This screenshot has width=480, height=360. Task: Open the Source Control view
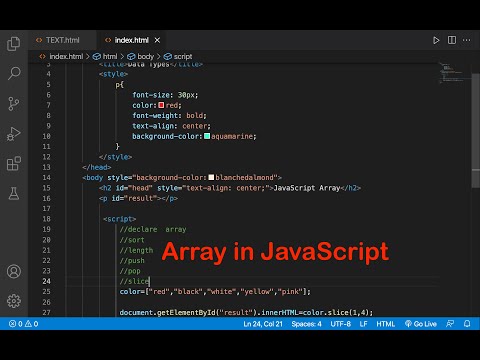click(14, 104)
